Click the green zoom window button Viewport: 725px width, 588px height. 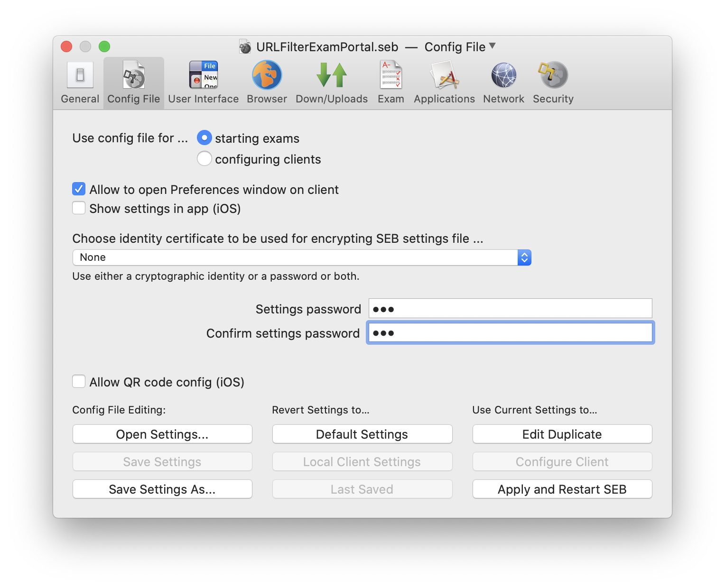pyautogui.click(x=104, y=46)
